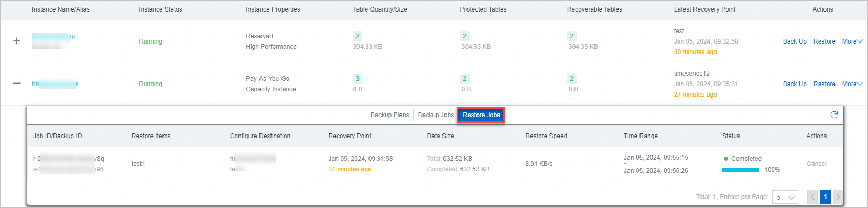Click Back Up for the Reserved instance
This screenshot has width=868, height=208.
(795, 41)
